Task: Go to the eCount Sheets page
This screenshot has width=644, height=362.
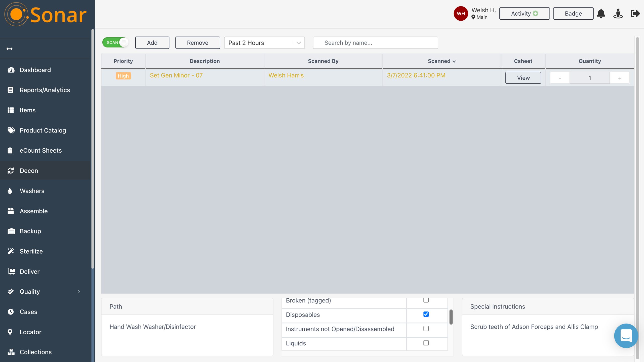Action: click(41, 150)
